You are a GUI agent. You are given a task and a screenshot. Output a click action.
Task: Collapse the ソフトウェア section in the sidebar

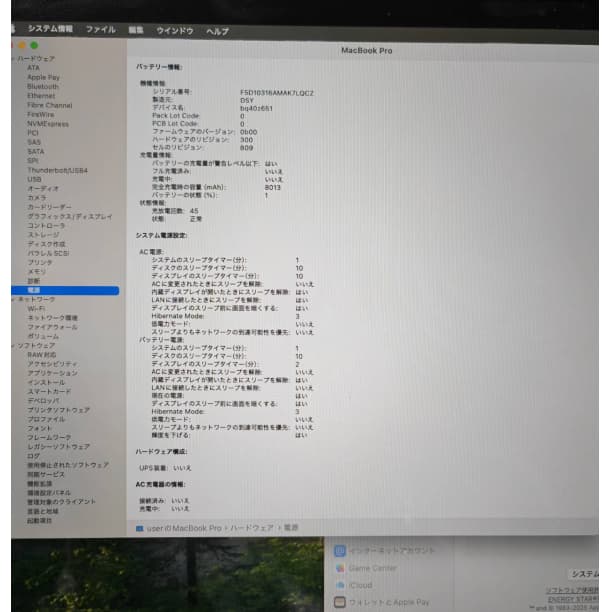point(13,346)
